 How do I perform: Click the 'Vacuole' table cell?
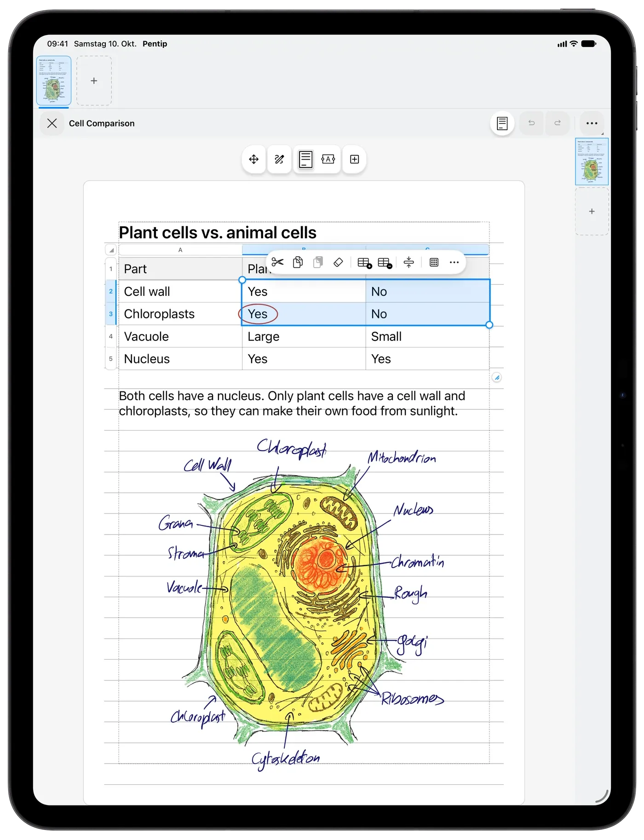tap(180, 337)
